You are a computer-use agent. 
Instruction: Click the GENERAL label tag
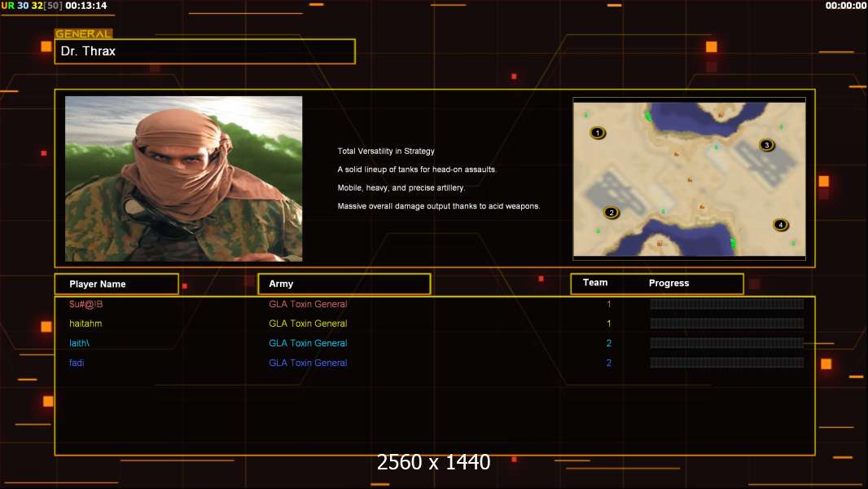(84, 33)
